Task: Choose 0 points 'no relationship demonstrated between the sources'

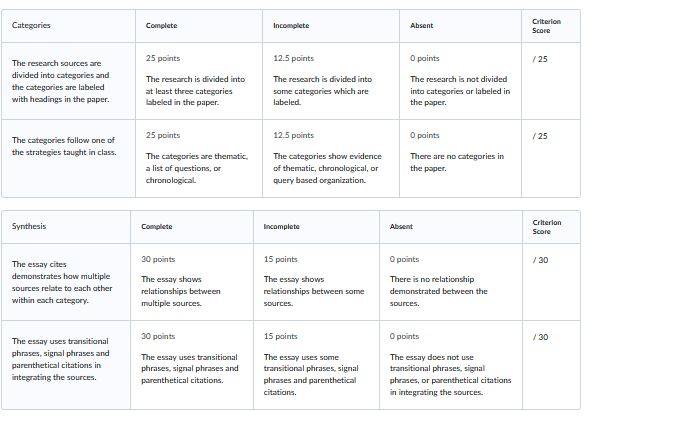Action: click(451, 282)
